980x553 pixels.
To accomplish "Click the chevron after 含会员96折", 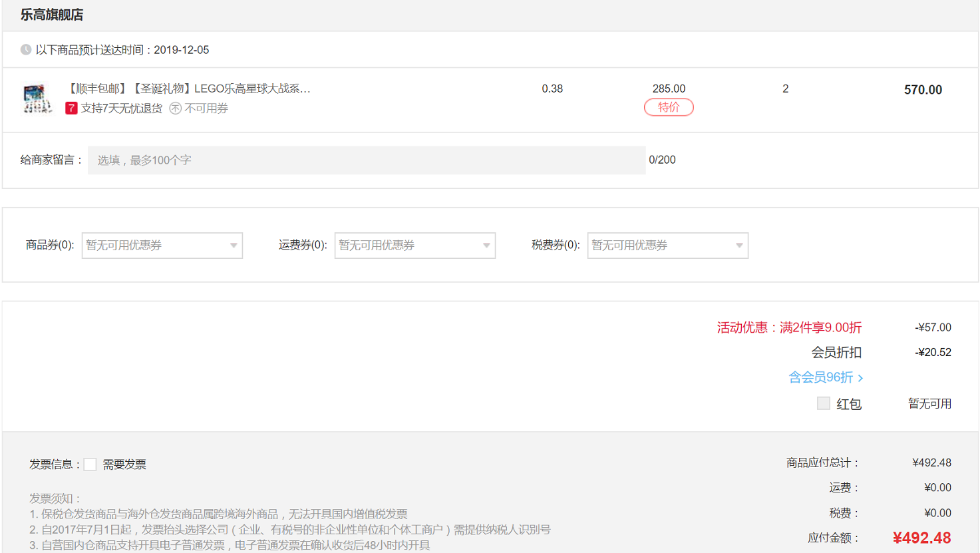I will coord(860,378).
